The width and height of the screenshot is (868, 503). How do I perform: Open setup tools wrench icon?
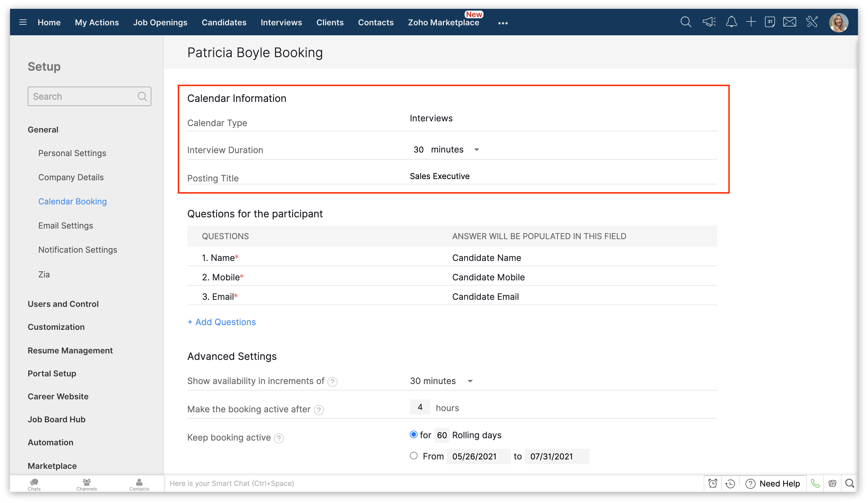click(812, 22)
